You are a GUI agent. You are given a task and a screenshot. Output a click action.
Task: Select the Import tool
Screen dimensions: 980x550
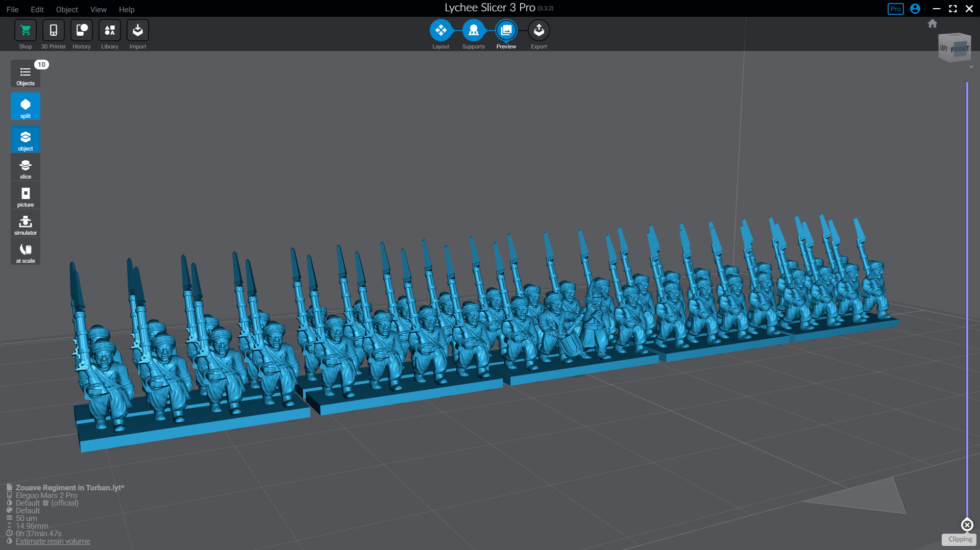point(137,34)
